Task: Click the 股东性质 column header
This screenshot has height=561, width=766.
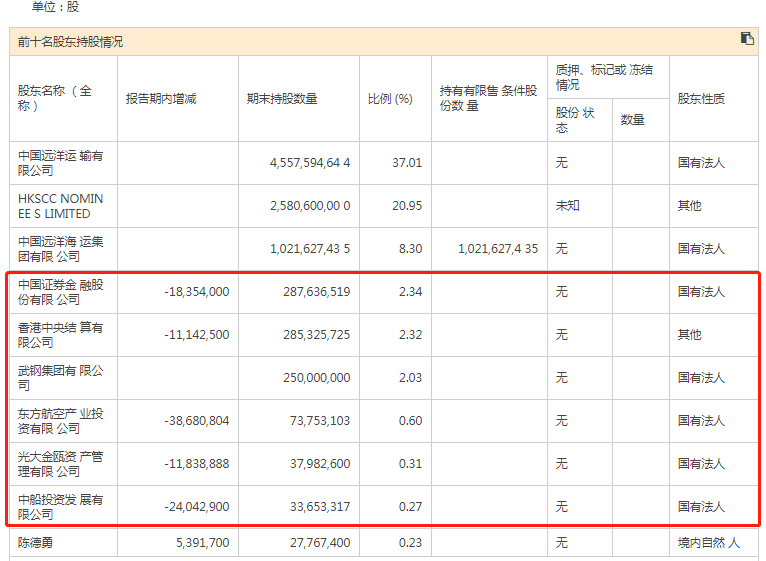Action: 701,99
